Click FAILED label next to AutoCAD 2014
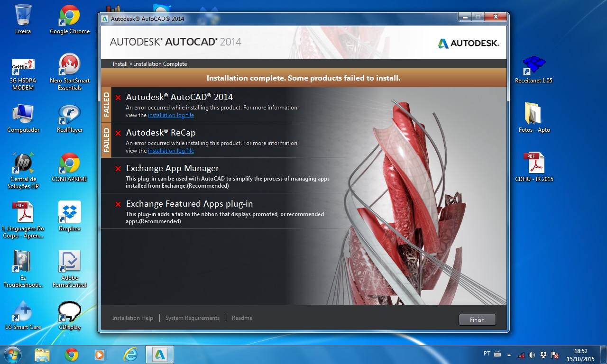The height and width of the screenshot is (364, 607). [106, 104]
